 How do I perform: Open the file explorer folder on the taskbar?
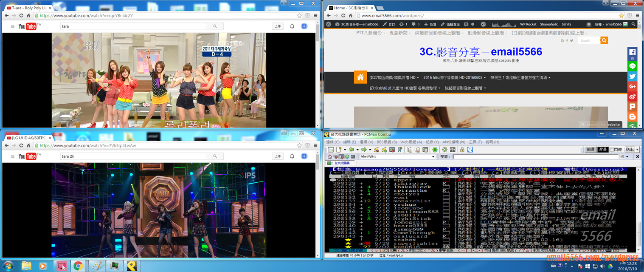[26, 266]
